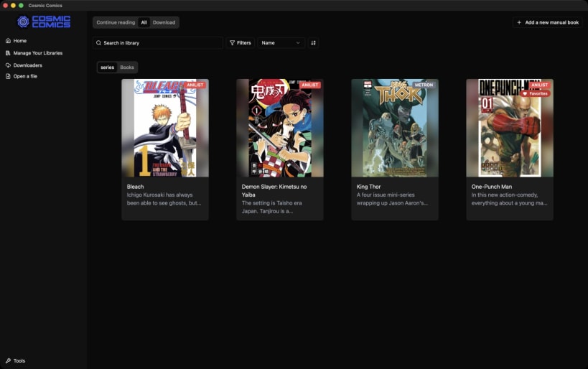Select the series view tab

(107, 67)
